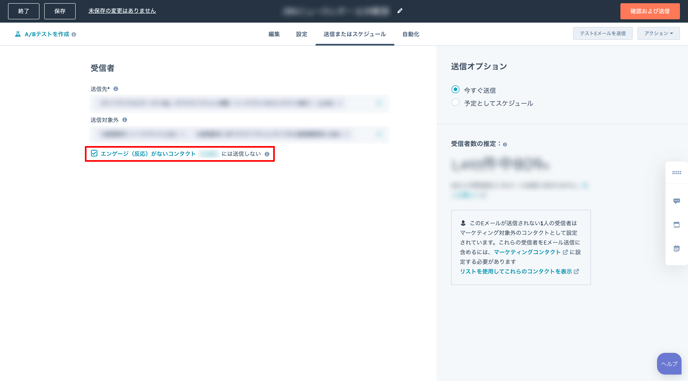
Task: Click A/Bテストを作成 link
Action: 47,34
